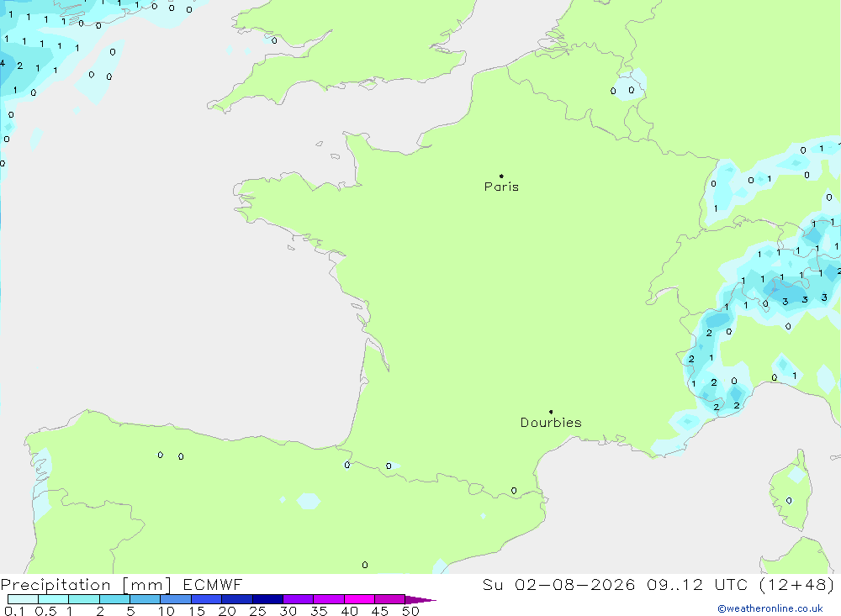Screen dimensions: 841x616
Task: Click the legend scale value '0.1'
Action: pos(14,611)
